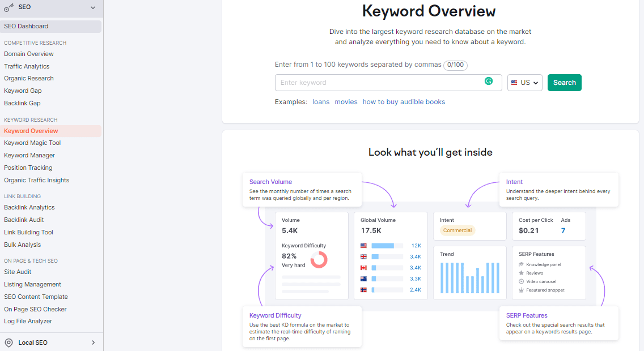The width and height of the screenshot is (644, 351).
Task: Click the SEO key icon in sidebar header
Action: (9, 7)
